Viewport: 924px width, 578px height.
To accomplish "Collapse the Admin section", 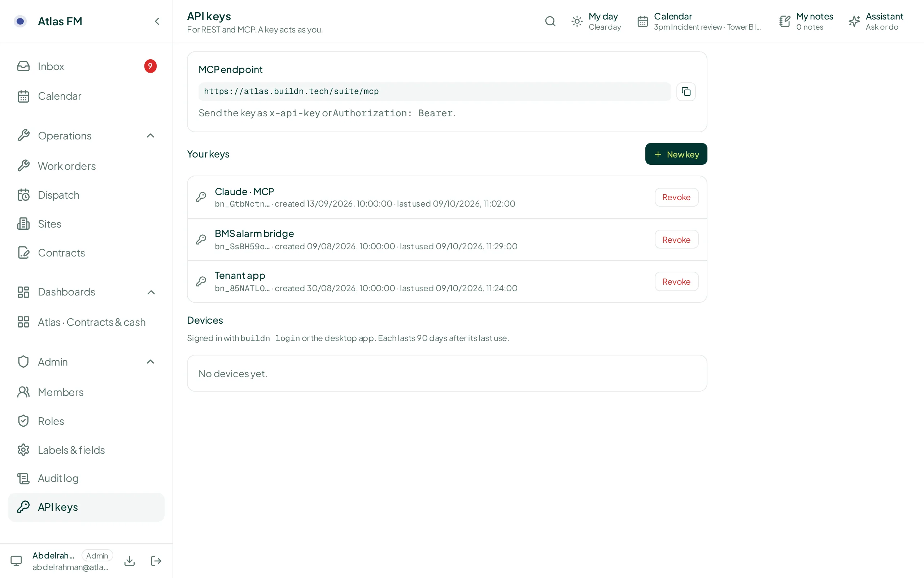I will pos(151,362).
